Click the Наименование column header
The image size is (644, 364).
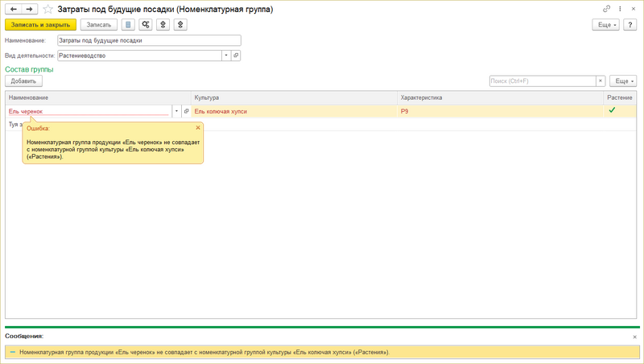(98, 97)
